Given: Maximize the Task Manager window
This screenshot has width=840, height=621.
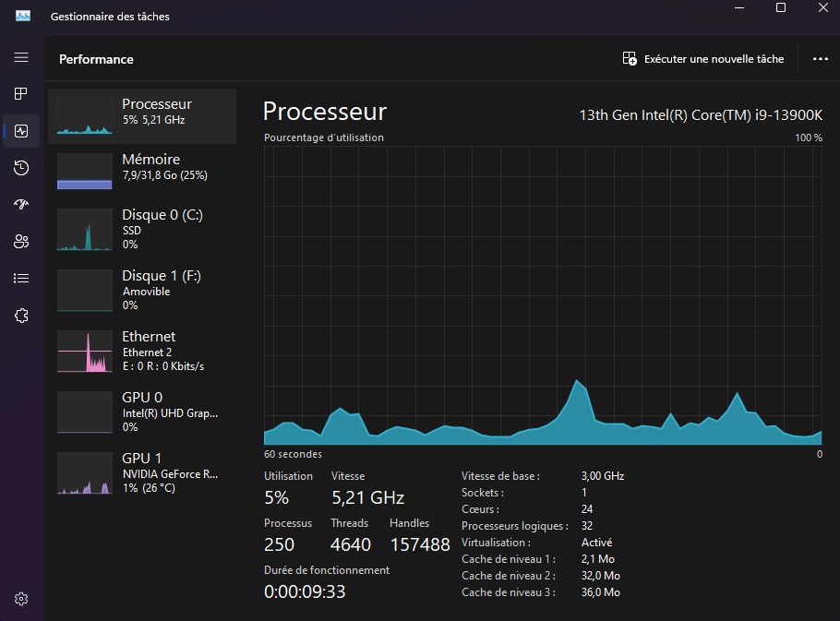Looking at the screenshot, I should coord(781,7).
